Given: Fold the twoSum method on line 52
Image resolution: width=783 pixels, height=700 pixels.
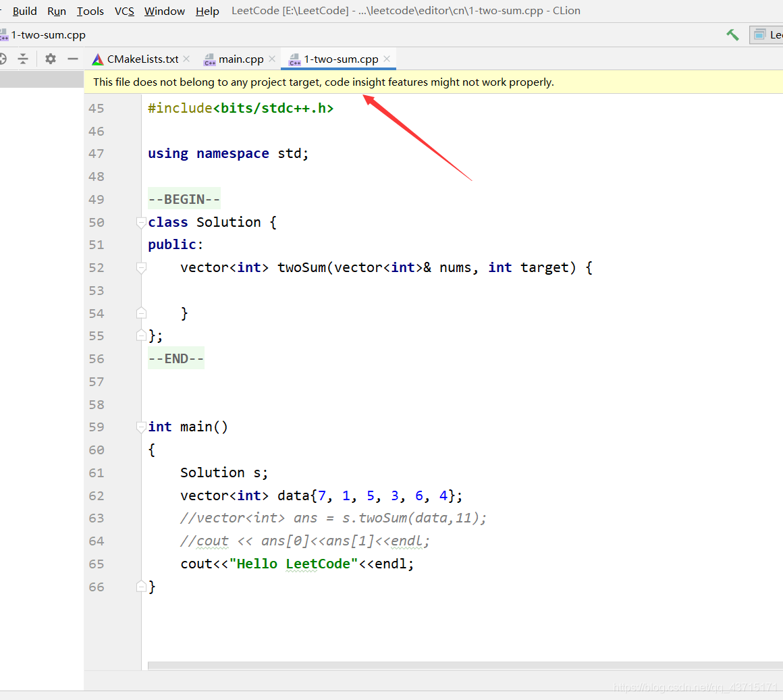Looking at the screenshot, I should [x=141, y=268].
